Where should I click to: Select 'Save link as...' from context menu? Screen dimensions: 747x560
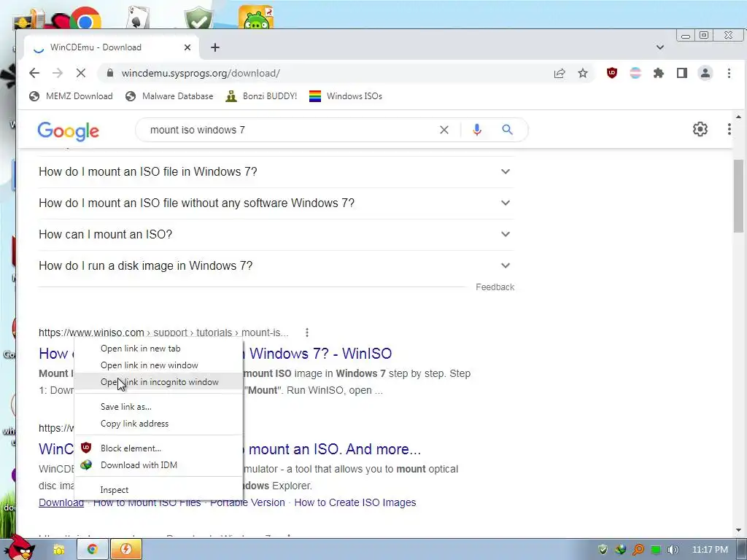[158, 407]
